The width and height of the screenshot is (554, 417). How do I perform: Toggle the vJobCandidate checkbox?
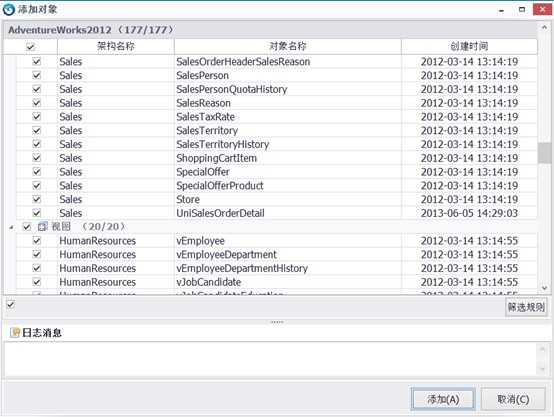click(x=36, y=282)
